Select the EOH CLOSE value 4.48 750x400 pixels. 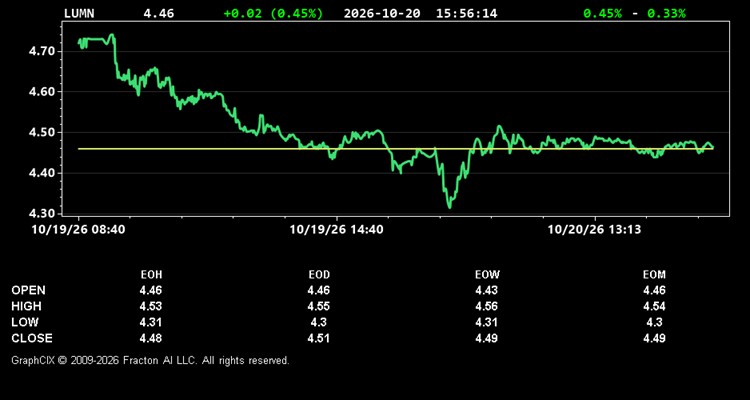[151, 338]
